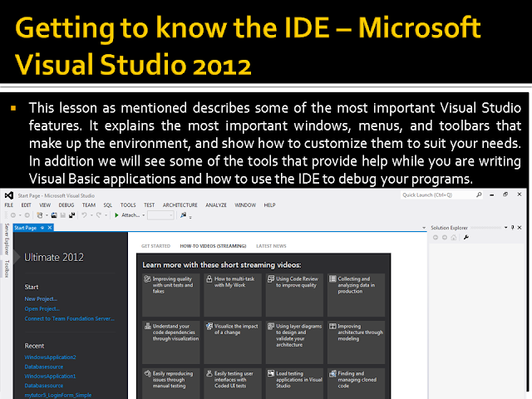This screenshot has width=532, height=399.
Task: Open the TEAM menu
Action: pos(89,205)
